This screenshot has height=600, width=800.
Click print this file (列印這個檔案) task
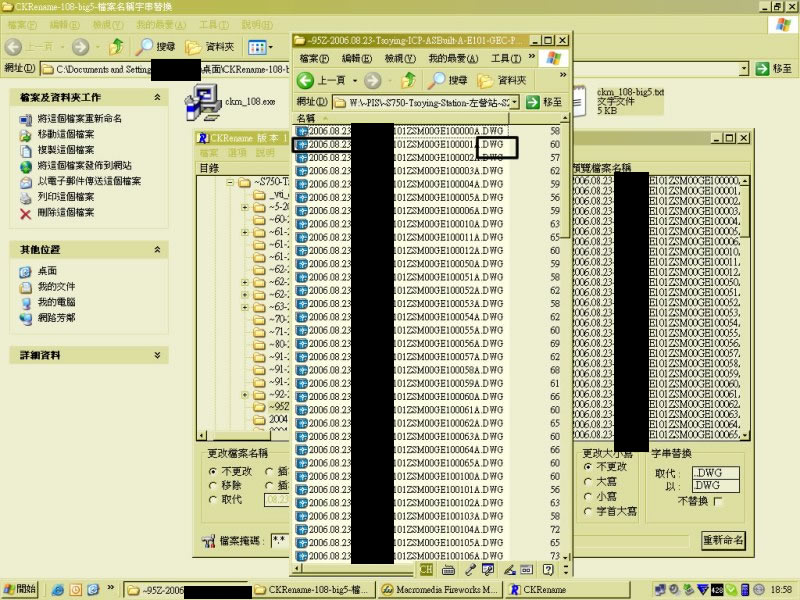(26, 197)
